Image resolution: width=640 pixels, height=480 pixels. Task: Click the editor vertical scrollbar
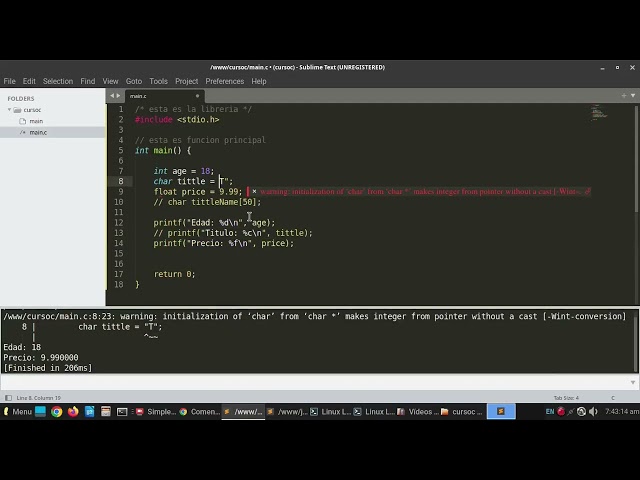click(636, 159)
